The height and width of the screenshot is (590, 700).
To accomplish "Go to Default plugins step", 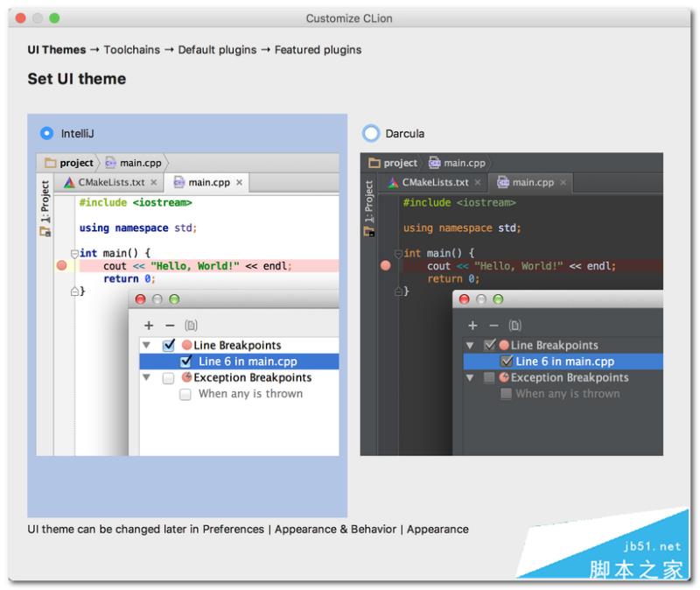I will (217, 50).
